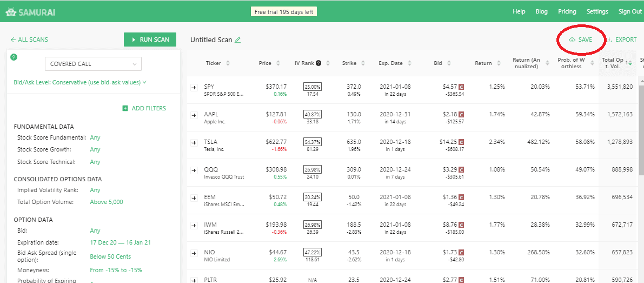
Task: Click the IV Rank info tooltip icon
Action: click(x=318, y=63)
